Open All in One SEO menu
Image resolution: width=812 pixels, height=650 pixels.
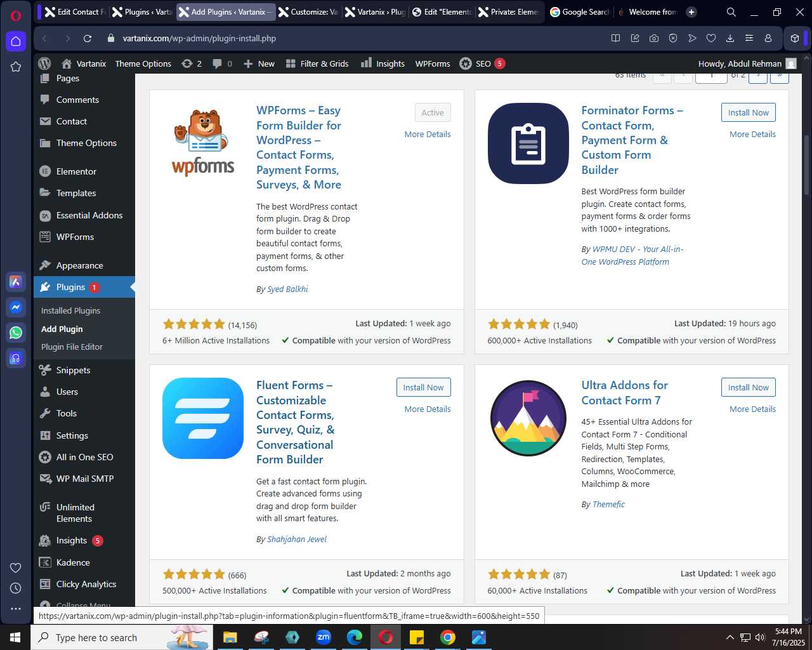84,457
